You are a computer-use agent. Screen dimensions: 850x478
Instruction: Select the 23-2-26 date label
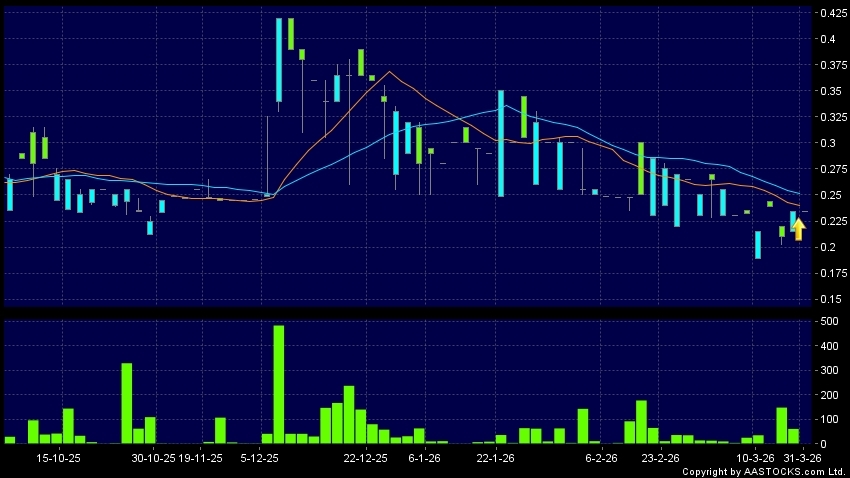coord(660,457)
